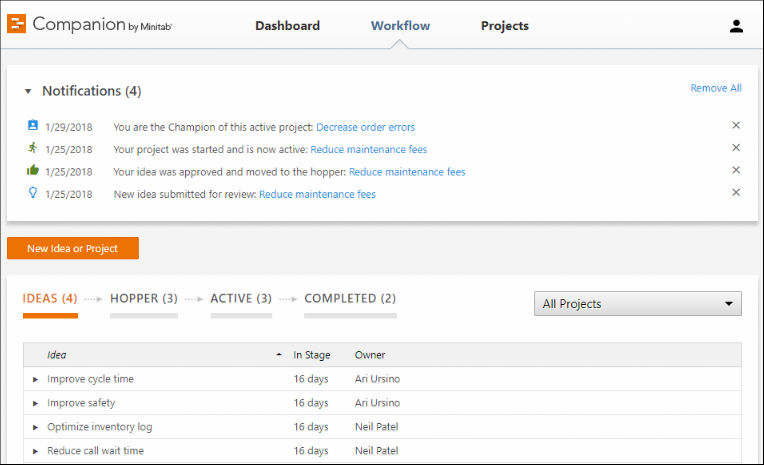Open the user account profile icon

click(736, 27)
